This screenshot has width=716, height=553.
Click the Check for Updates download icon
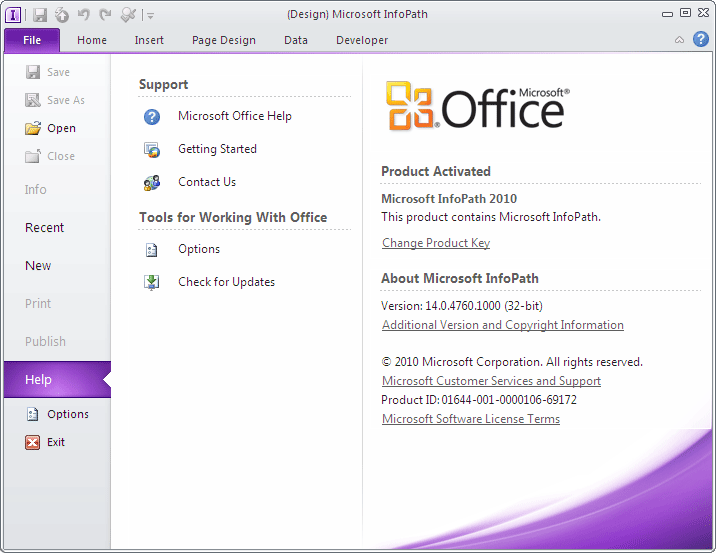[x=152, y=282]
